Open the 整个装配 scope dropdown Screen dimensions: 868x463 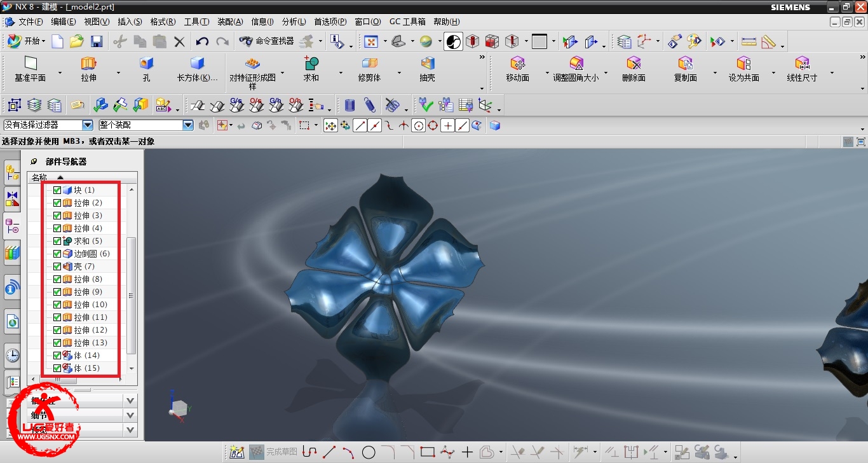tap(188, 125)
